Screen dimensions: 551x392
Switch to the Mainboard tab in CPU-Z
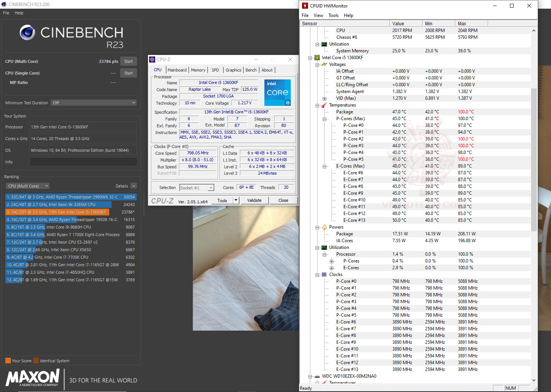click(177, 70)
